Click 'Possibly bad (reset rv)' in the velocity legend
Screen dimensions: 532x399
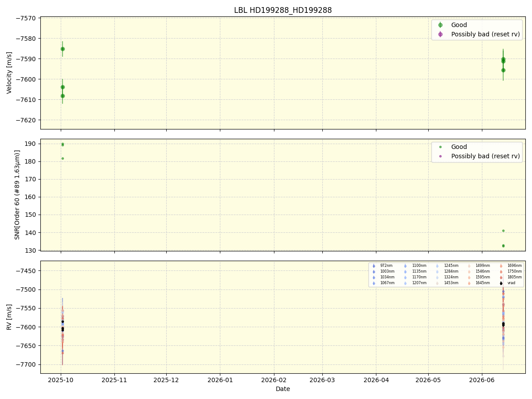(485, 34)
